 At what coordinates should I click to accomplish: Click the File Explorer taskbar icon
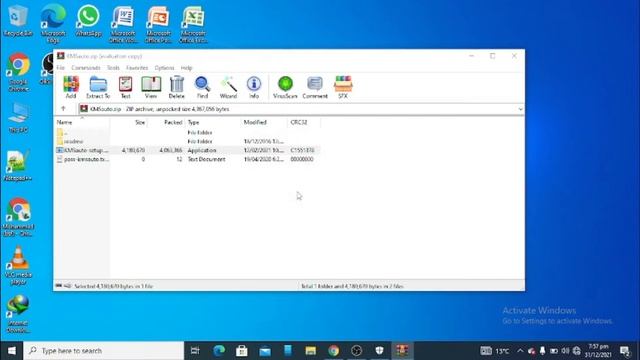pos(311,351)
